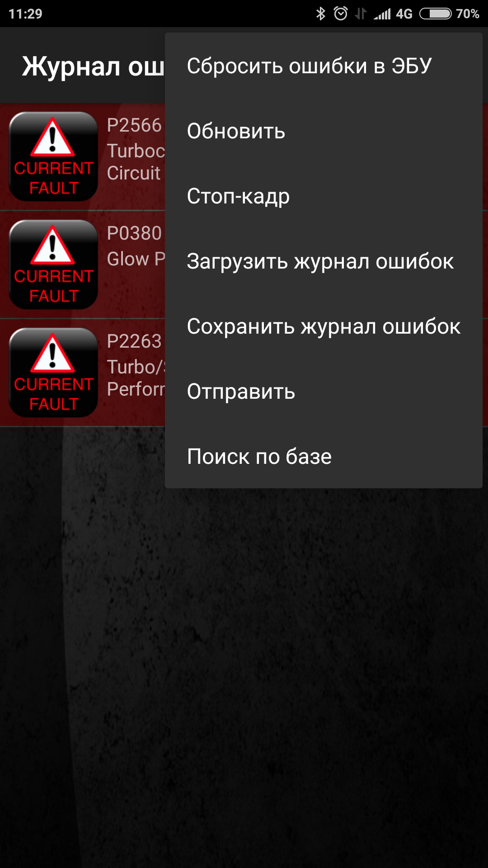Tap the P0380 current fault warning icon
488x868 pixels.
pos(53,264)
